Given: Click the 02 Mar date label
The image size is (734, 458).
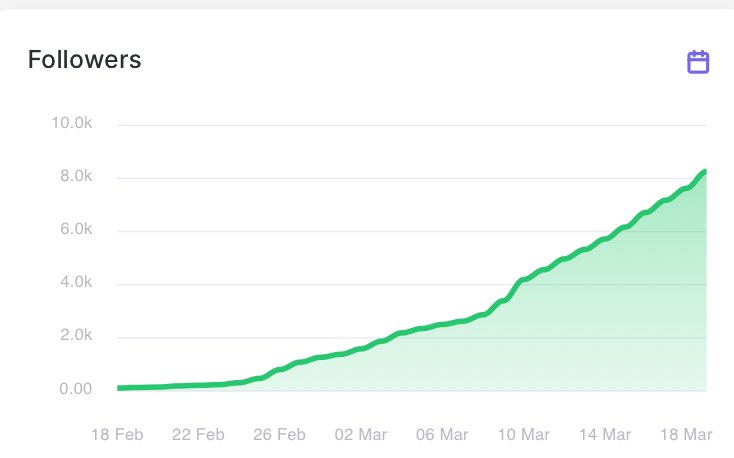Looking at the screenshot, I should [361, 435].
